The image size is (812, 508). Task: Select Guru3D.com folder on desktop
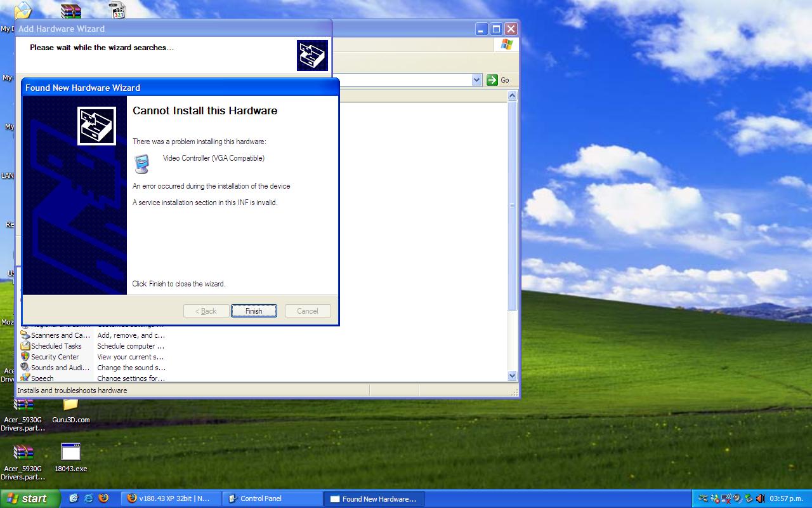pyautogui.click(x=70, y=411)
